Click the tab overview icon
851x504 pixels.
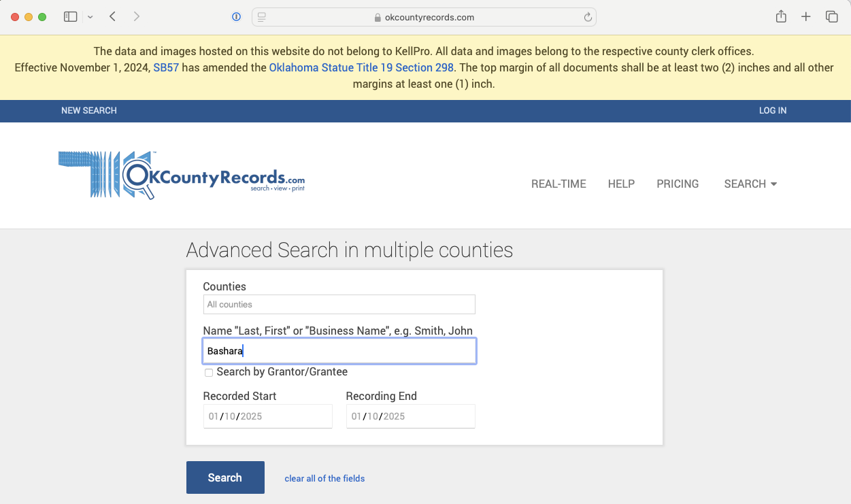point(831,16)
